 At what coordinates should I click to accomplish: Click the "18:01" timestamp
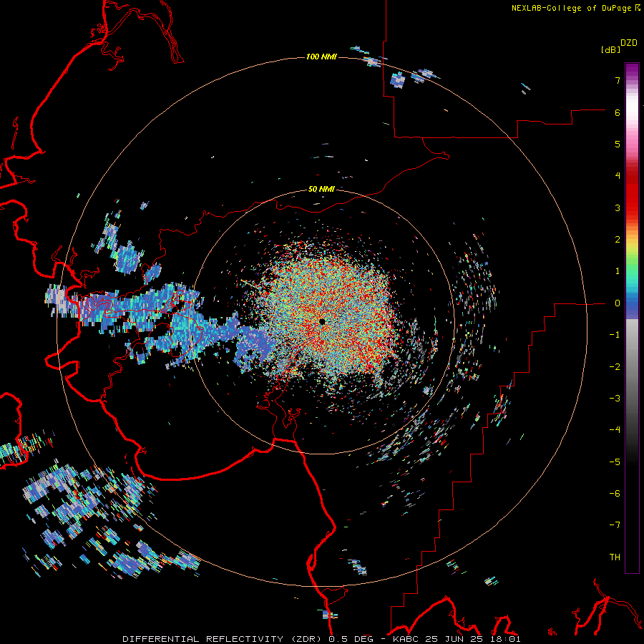pos(506,639)
